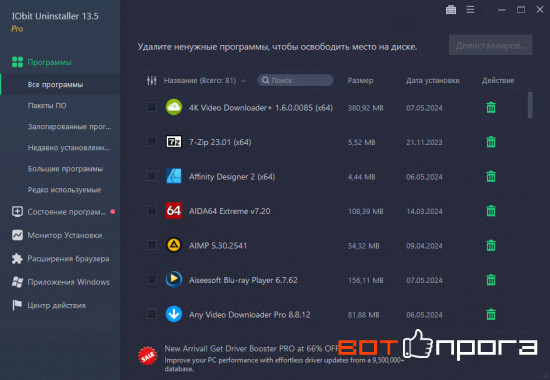The width and height of the screenshot is (550, 380).
Task: Check the 4K Video Downloader+ checkbox
Action: (x=152, y=107)
